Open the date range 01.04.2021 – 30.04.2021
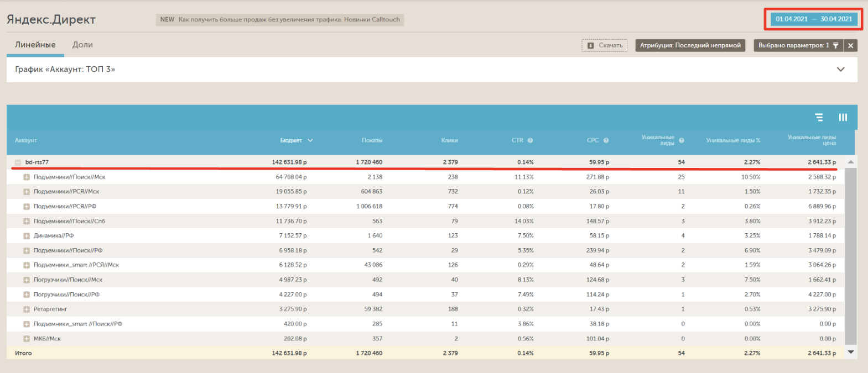The image size is (868, 373). [x=814, y=19]
